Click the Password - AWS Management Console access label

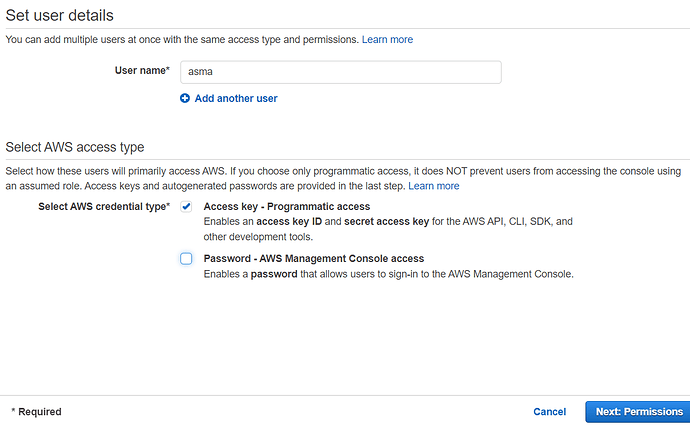tap(314, 258)
